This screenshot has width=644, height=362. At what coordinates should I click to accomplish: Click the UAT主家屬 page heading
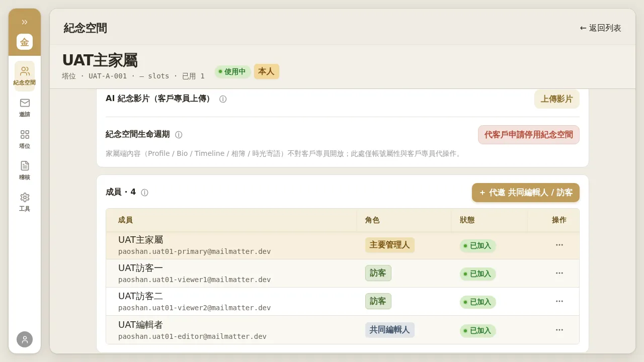pyautogui.click(x=100, y=60)
